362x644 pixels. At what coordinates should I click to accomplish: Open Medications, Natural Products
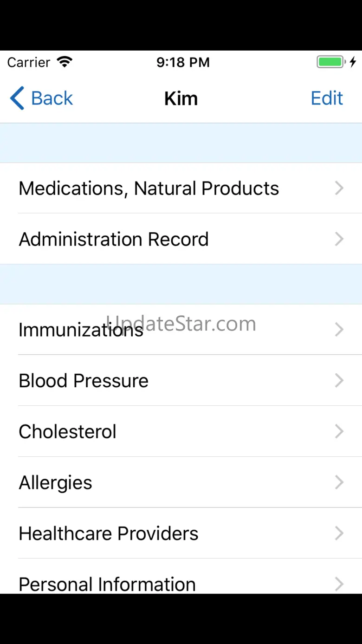(149, 189)
